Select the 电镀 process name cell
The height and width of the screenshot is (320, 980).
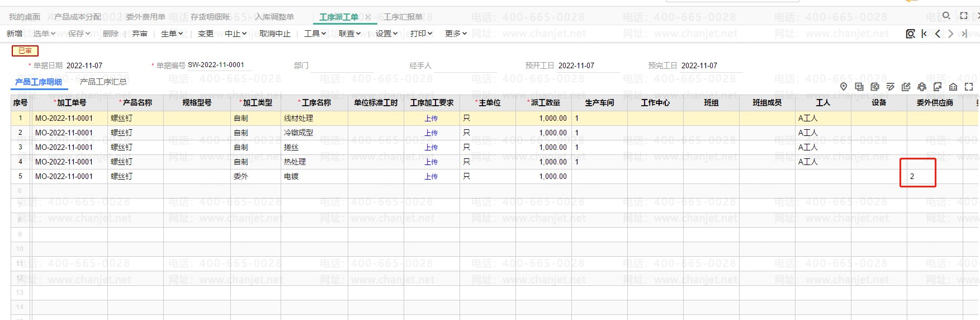[x=315, y=176]
